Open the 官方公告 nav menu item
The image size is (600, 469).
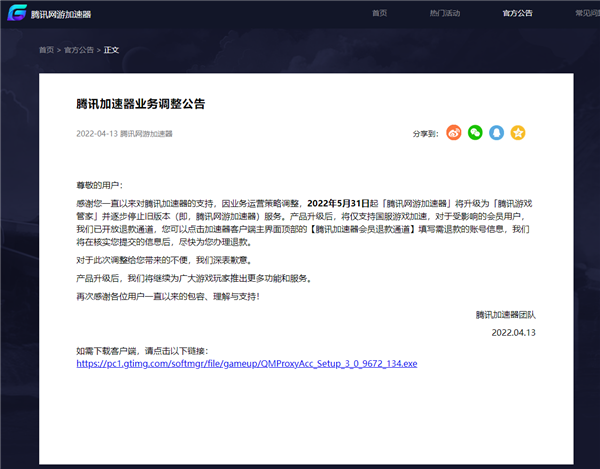click(x=517, y=13)
